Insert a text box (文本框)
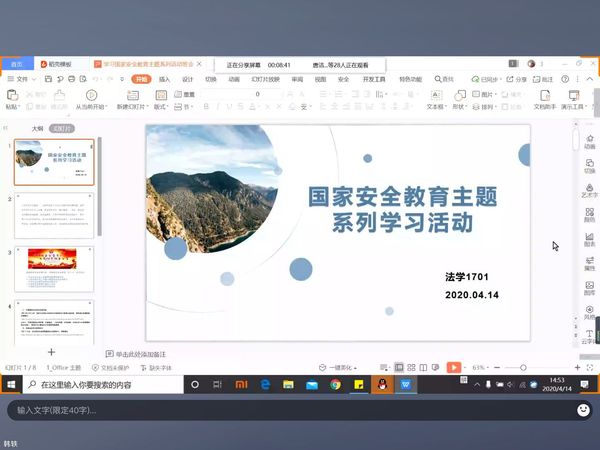The image size is (600, 450). 435,94
